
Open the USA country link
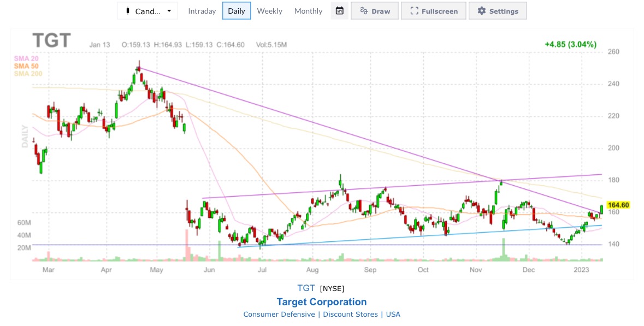[393, 314]
